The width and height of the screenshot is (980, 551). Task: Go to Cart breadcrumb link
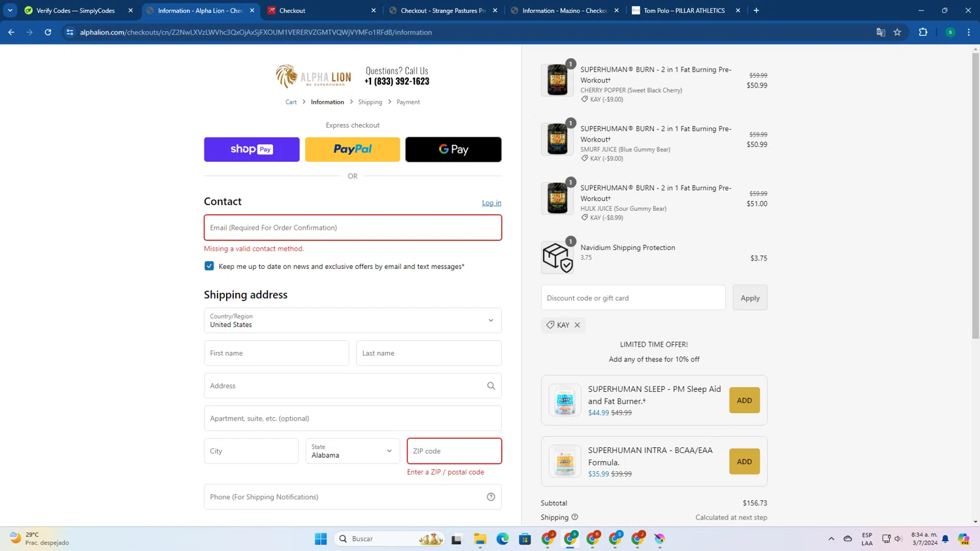(x=291, y=102)
